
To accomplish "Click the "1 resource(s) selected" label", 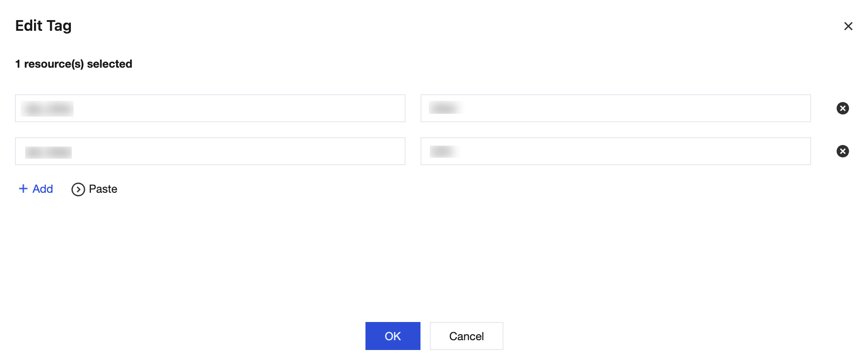I will pos(74,64).
